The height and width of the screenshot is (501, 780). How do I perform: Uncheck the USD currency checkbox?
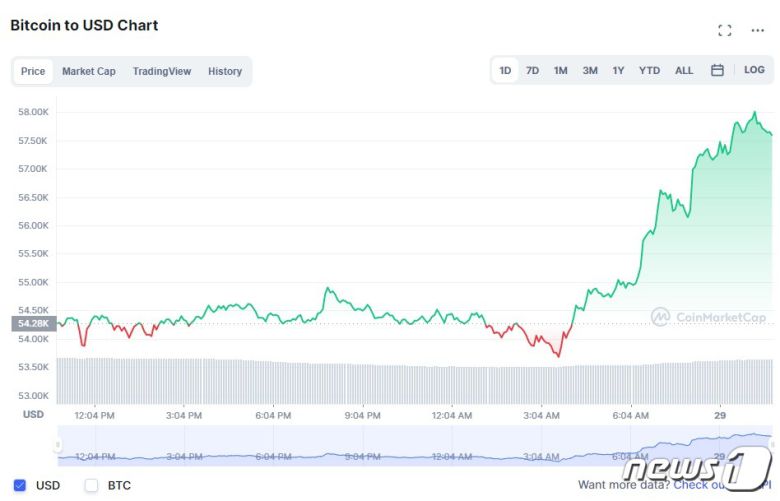[x=20, y=486]
